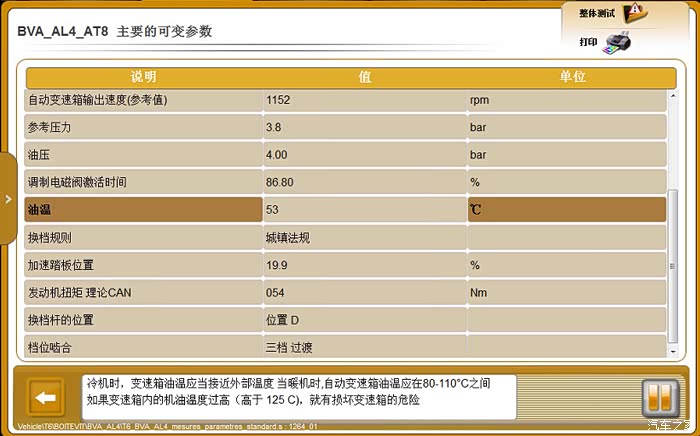This screenshot has width=700, height=436.
Task: Click the file path in status bar
Action: (167, 427)
